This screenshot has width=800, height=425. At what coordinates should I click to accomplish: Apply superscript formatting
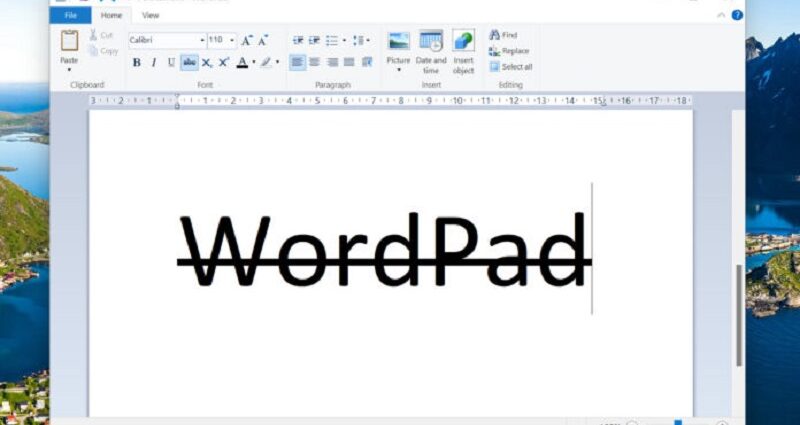tap(223, 62)
